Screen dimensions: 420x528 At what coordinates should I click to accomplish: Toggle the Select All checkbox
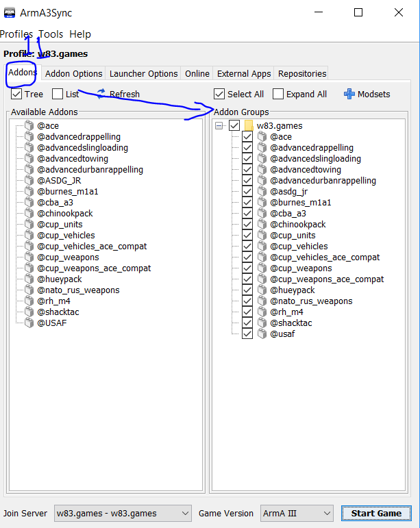click(219, 94)
